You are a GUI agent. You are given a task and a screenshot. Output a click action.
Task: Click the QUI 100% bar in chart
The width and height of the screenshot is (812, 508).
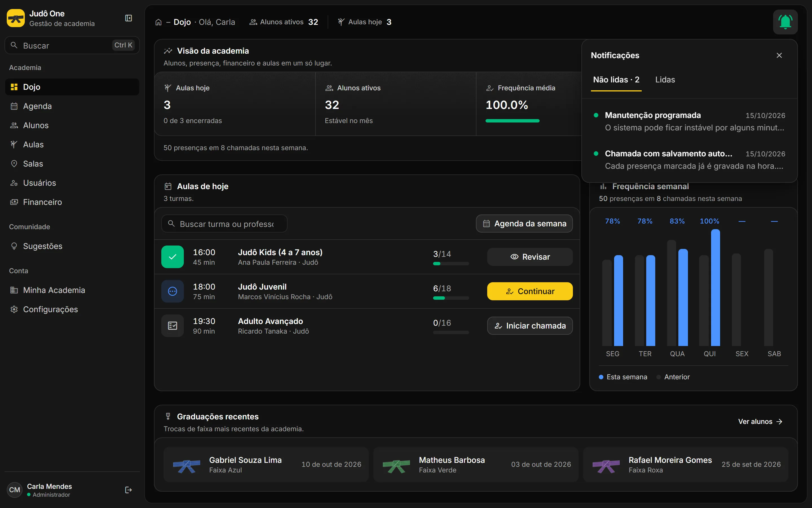[x=715, y=288]
